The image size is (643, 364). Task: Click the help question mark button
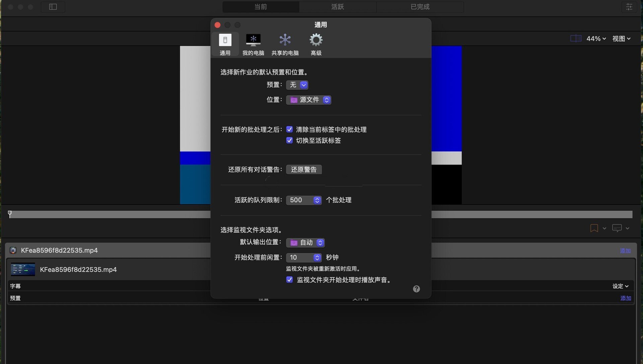[x=416, y=289]
